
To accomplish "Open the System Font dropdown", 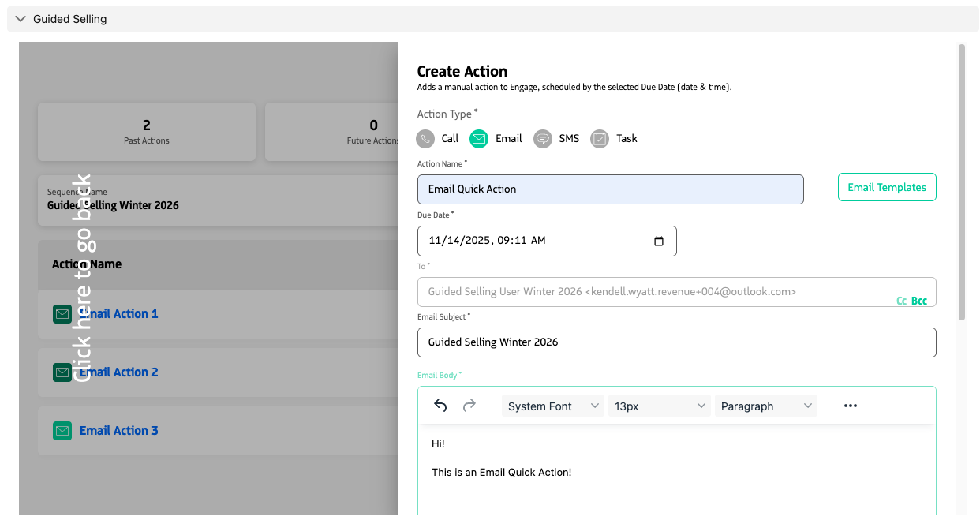I will click(552, 405).
